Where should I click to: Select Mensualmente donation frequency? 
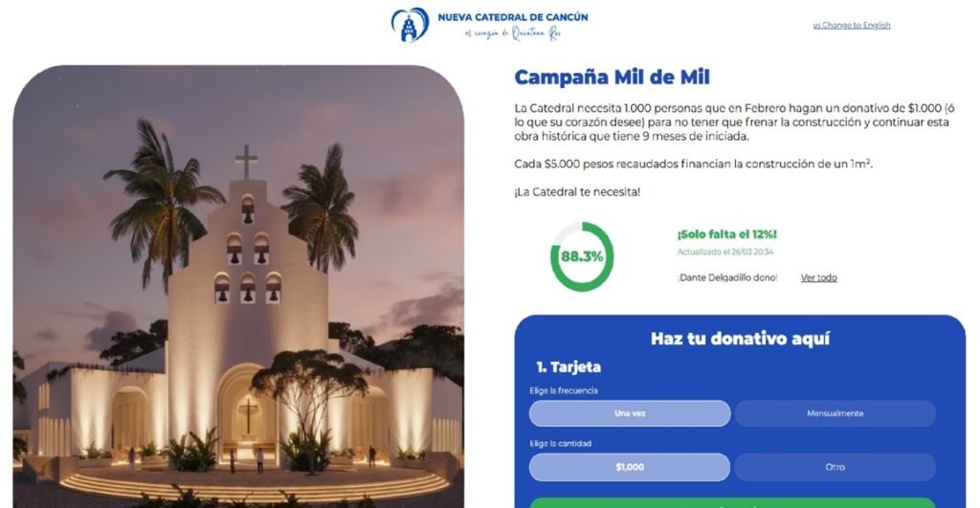tap(835, 413)
